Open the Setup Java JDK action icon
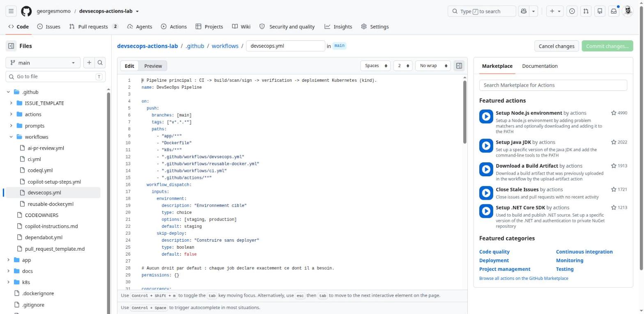The height and width of the screenshot is (314, 644). pyautogui.click(x=486, y=145)
